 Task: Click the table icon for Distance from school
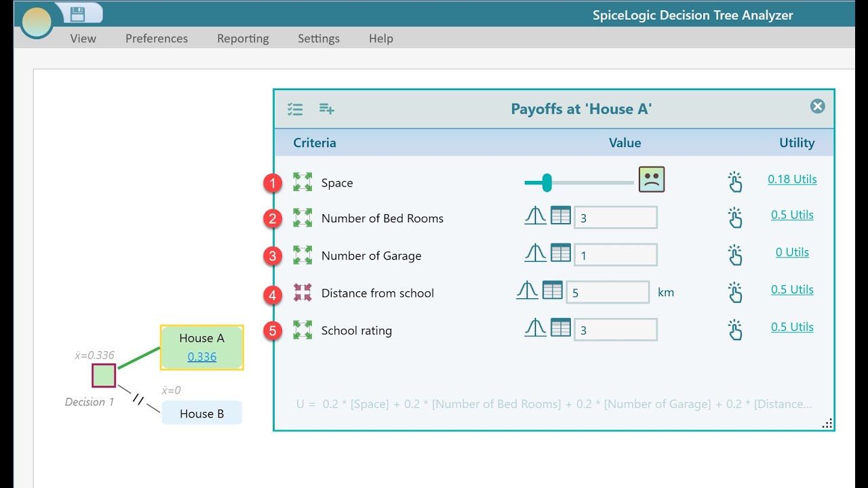click(553, 290)
